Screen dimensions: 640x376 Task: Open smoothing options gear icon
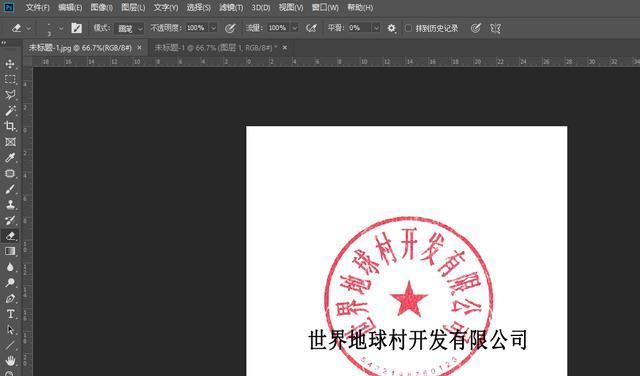(391, 28)
